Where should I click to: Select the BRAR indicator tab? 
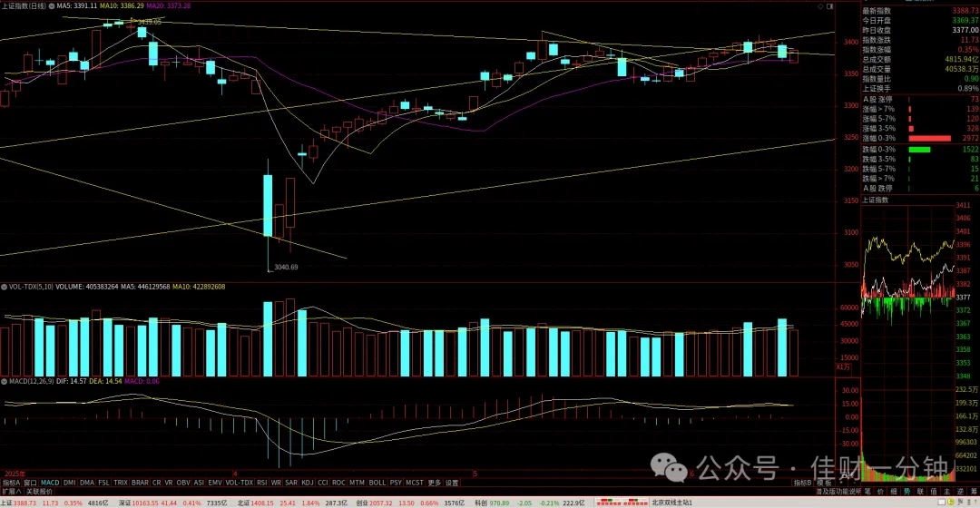140,483
